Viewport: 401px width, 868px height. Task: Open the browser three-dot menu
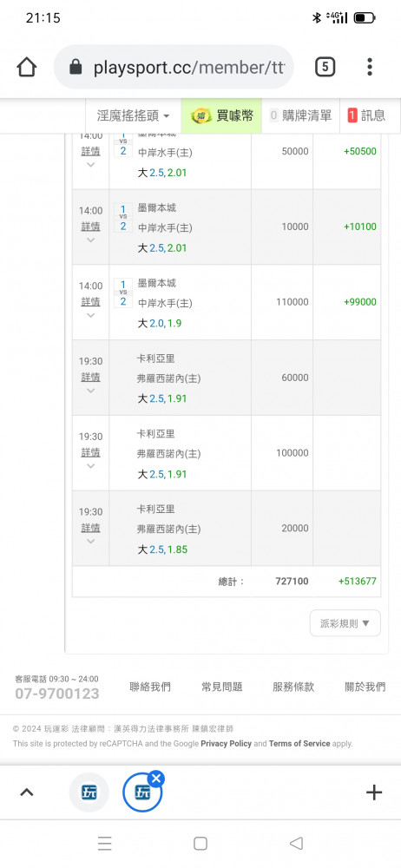pyautogui.click(x=370, y=67)
